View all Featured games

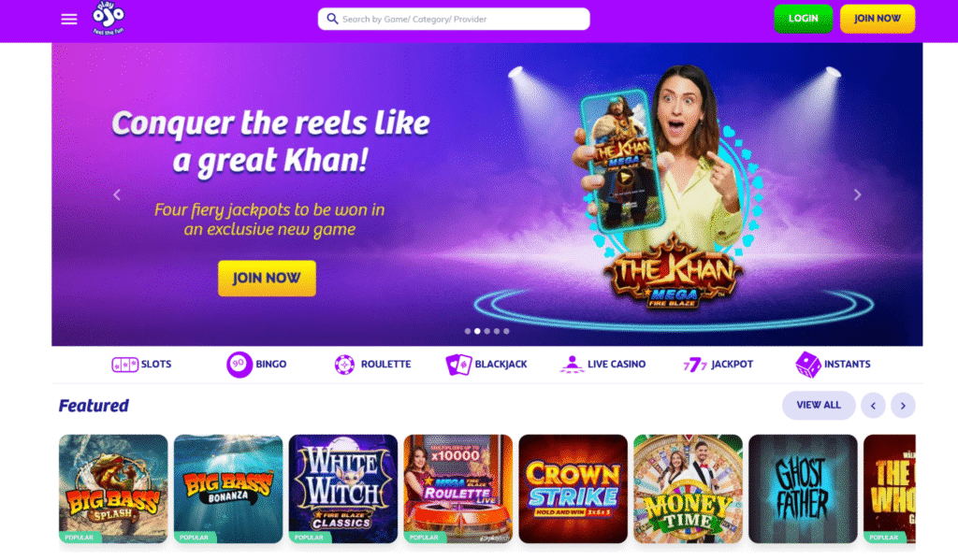pos(819,406)
